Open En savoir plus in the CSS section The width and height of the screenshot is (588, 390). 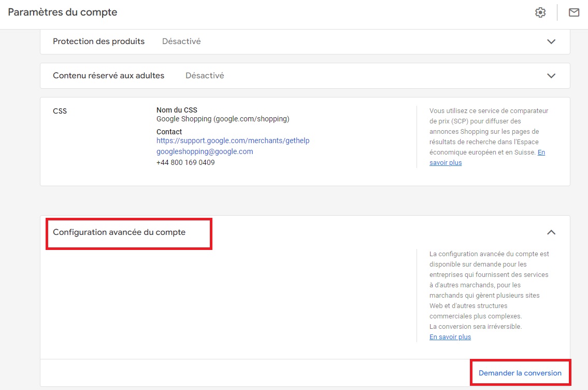(x=445, y=162)
